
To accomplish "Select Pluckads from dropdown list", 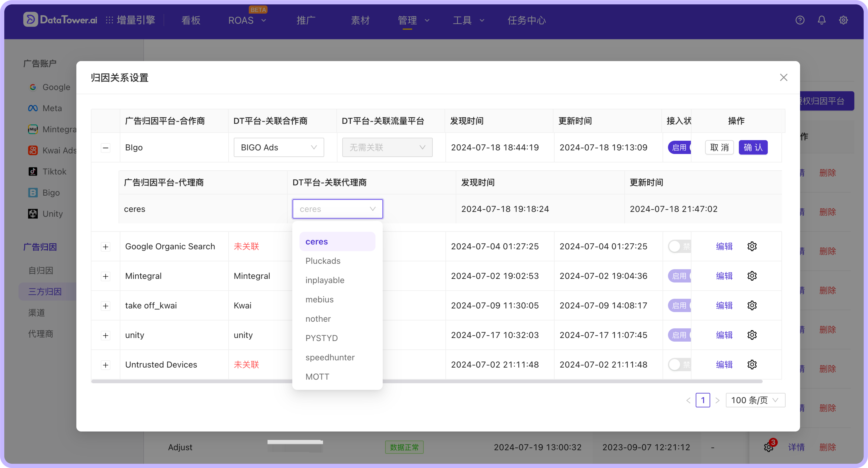I will coord(337,261).
